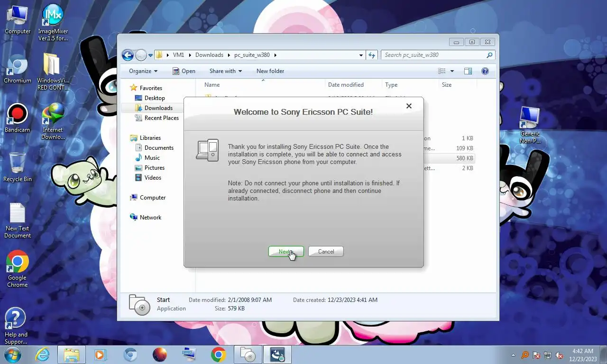The width and height of the screenshot is (607, 364).
Task: Click the Computer desktop icon
Action: tap(18, 20)
